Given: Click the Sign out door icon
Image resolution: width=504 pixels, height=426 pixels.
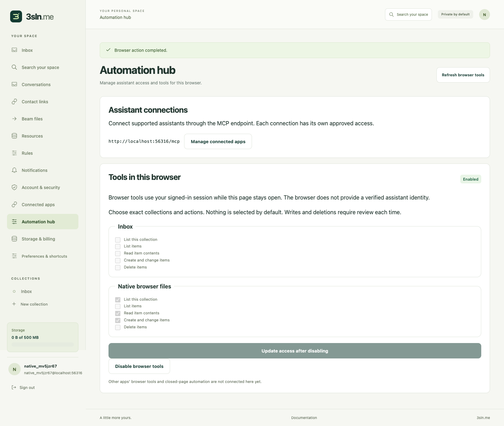Looking at the screenshot, I should click(x=14, y=387).
